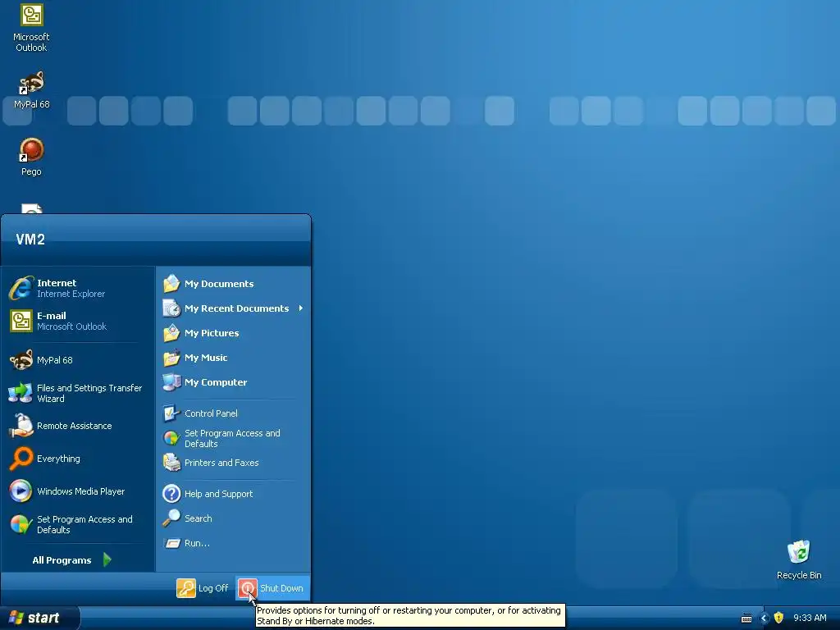This screenshot has width=840, height=630.
Task: Expand All Programs list
Action: 72,559
